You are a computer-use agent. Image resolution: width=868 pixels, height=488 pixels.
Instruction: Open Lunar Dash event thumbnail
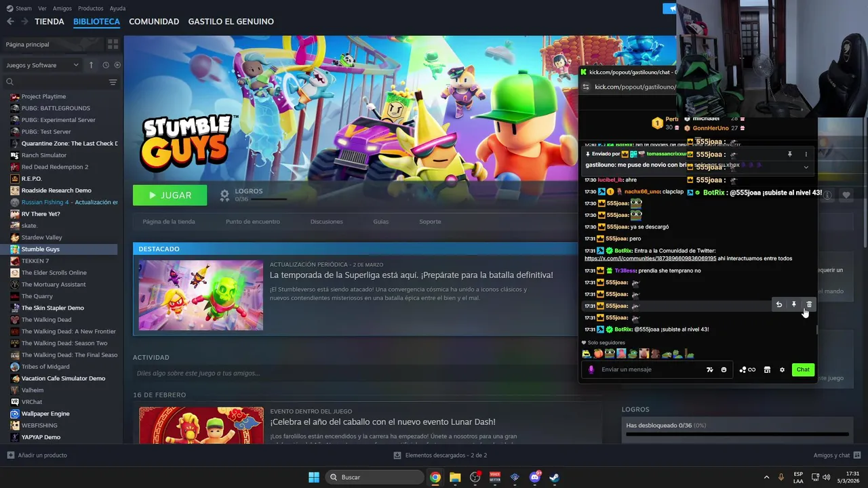click(201, 425)
